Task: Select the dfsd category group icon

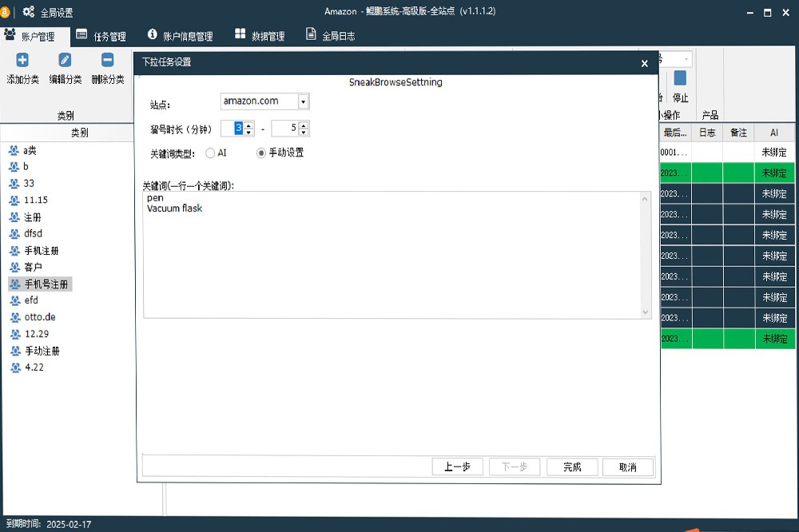Action: (14, 234)
